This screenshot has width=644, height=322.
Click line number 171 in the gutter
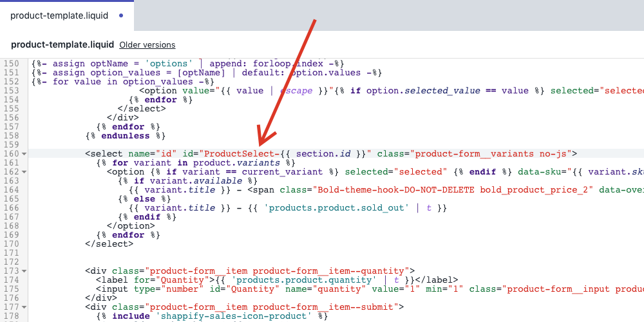coord(11,253)
